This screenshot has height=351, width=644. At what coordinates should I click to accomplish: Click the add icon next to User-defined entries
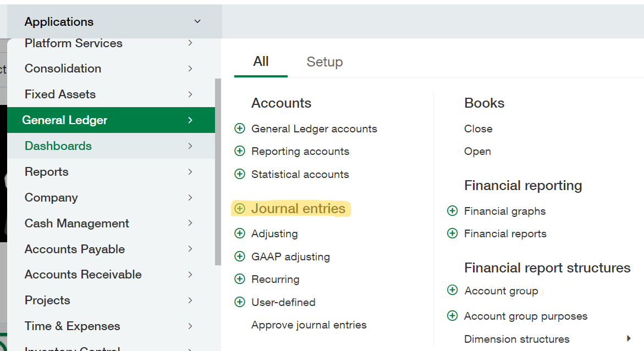click(x=240, y=302)
